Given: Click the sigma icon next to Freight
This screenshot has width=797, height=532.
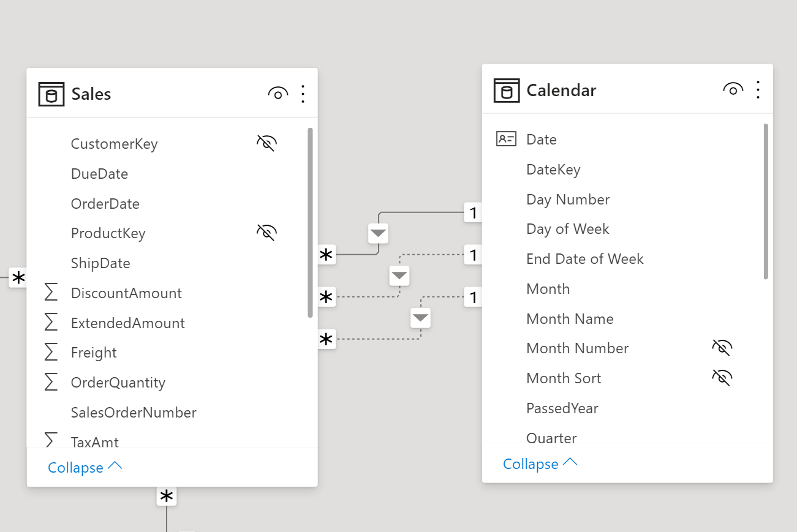Looking at the screenshot, I should pos(51,352).
